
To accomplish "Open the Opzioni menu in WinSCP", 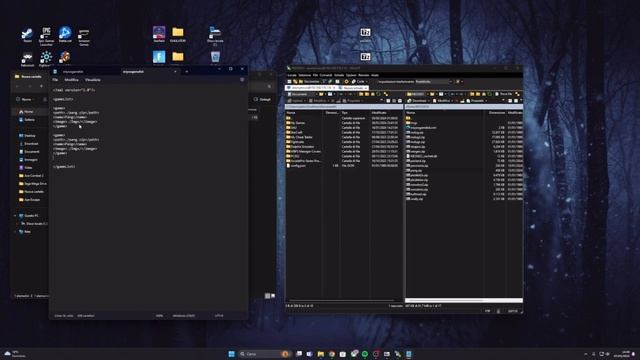I will pos(351,75).
